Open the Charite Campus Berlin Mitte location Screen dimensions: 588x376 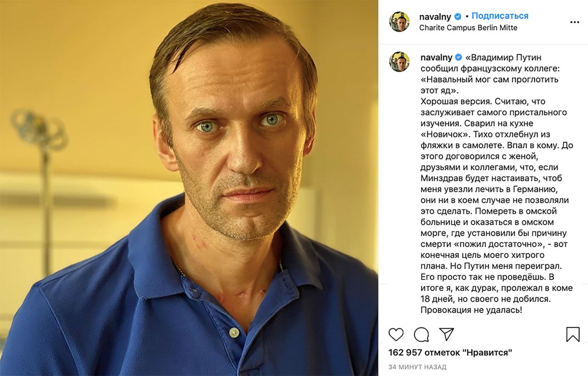pyautogui.click(x=469, y=28)
